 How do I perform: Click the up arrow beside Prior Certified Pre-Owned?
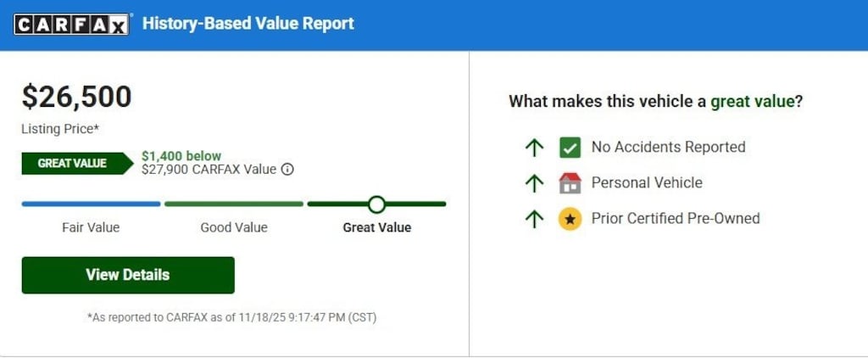(x=534, y=219)
